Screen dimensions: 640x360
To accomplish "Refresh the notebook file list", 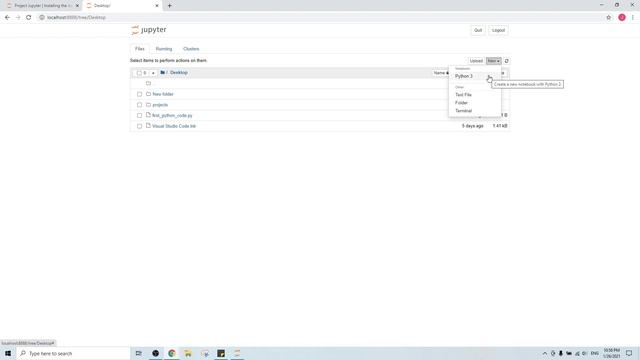I will [507, 61].
